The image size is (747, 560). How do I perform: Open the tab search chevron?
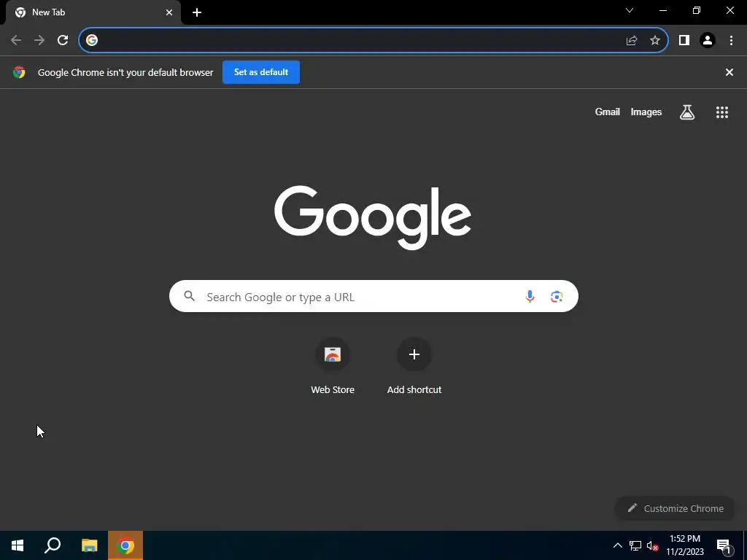point(630,10)
